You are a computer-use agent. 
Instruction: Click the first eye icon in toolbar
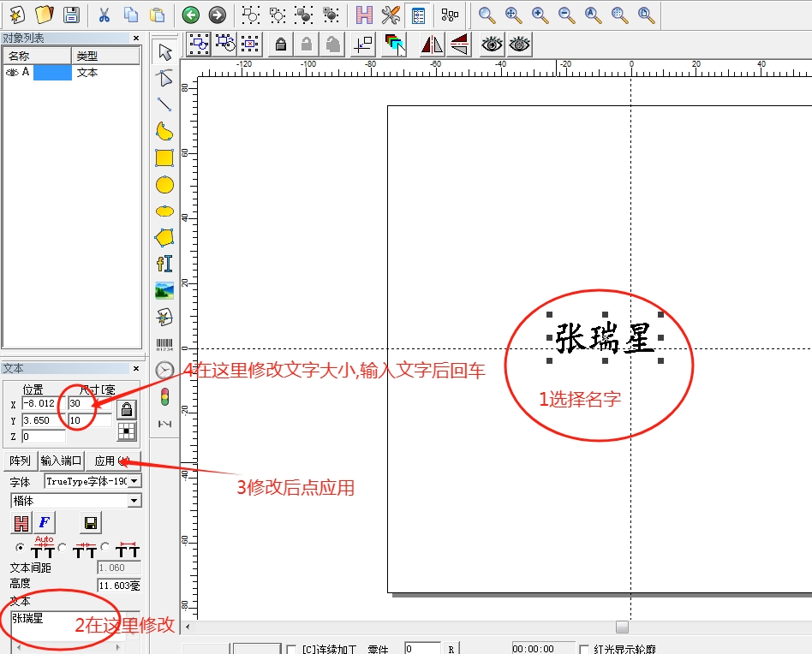492,45
